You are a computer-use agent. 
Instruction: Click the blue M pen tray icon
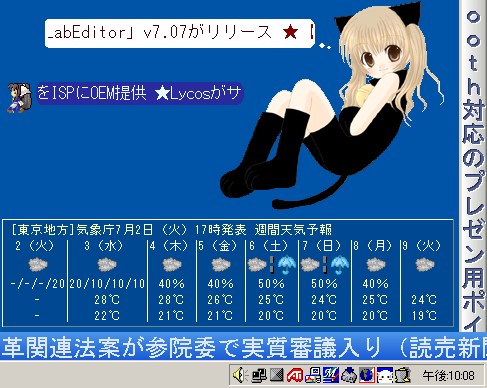pyautogui.click(x=331, y=376)
